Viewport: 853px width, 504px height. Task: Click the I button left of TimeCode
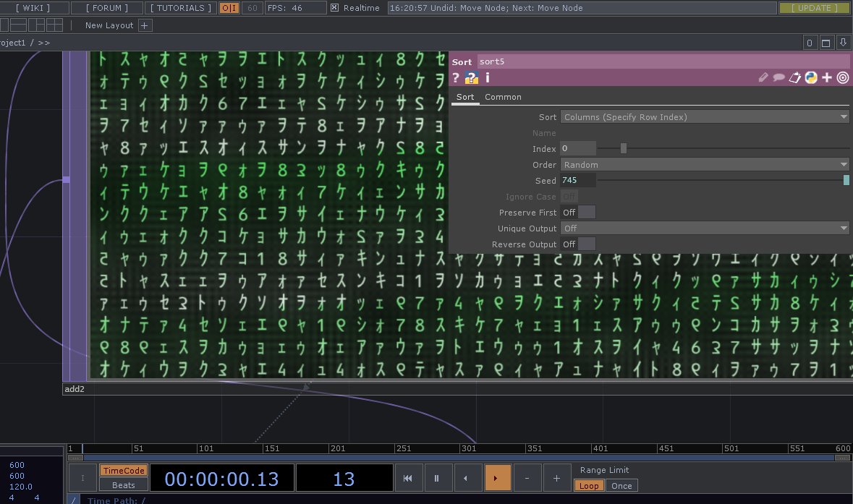pos(82,479)
